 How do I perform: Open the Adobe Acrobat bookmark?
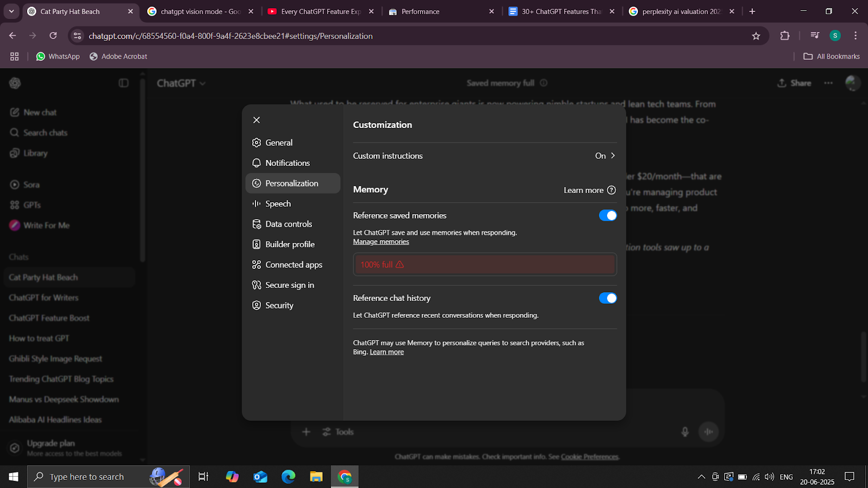click(118, 56)
